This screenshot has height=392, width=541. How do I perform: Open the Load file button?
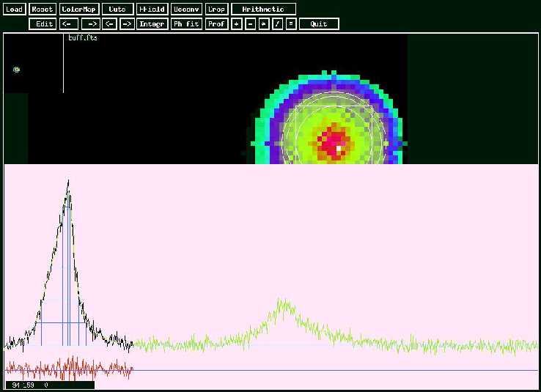[14, 10]
